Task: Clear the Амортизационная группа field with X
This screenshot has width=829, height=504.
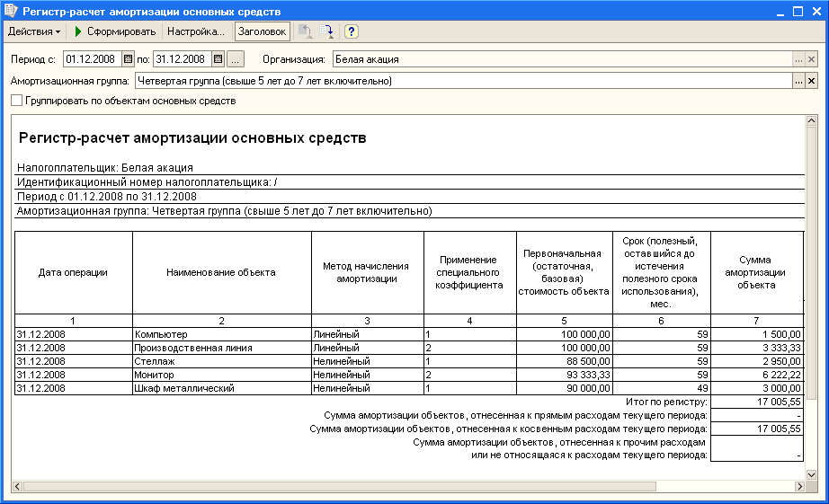Action: (811, 81)
